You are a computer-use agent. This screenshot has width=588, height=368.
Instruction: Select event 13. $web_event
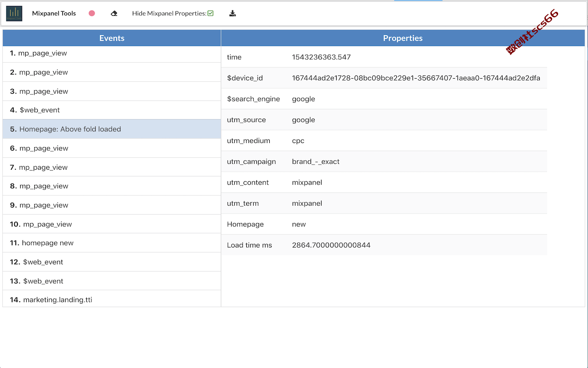click(112, 281)
